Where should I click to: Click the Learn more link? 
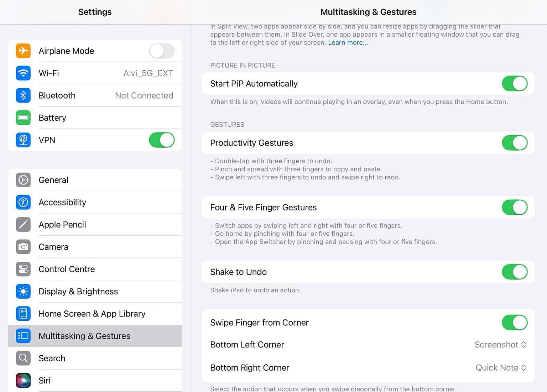348,42
